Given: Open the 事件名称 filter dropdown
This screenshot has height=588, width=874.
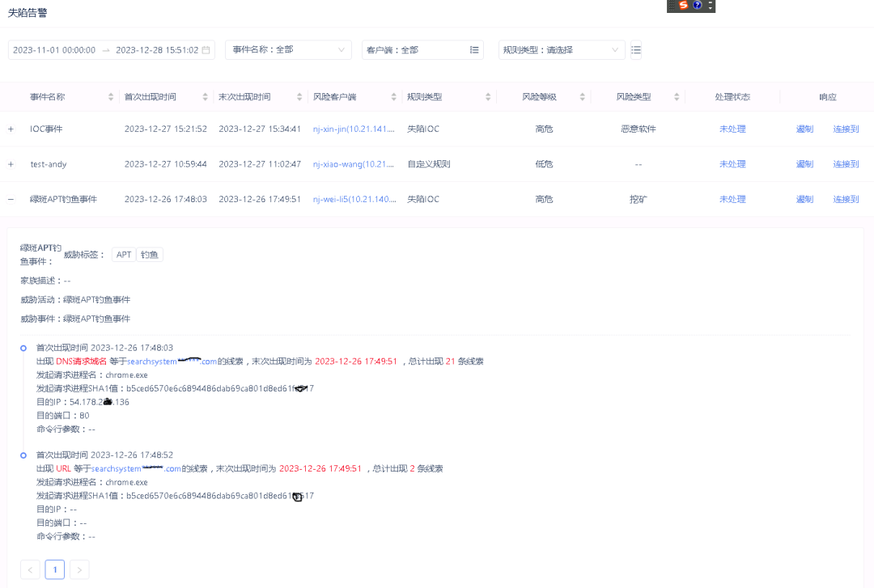Looking at the screenshot, I should click(x=287, y=49).
